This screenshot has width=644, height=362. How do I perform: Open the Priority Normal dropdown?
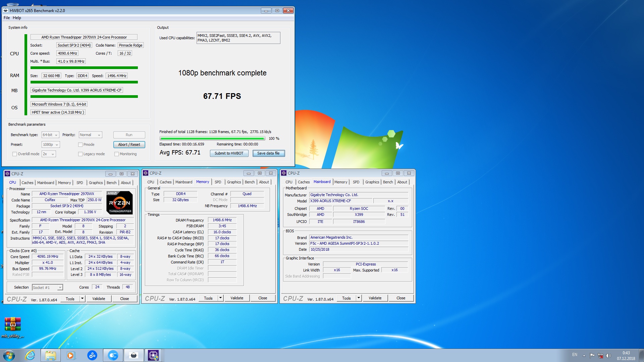pos(90,135)
